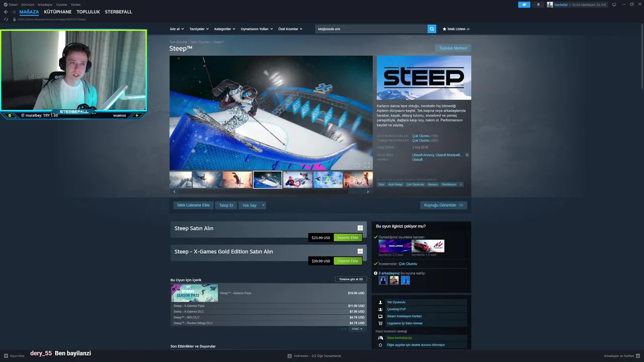Click the Steam Koleksiyon Kartları icon
The image size is (644, 362).
tap(381, 316)
